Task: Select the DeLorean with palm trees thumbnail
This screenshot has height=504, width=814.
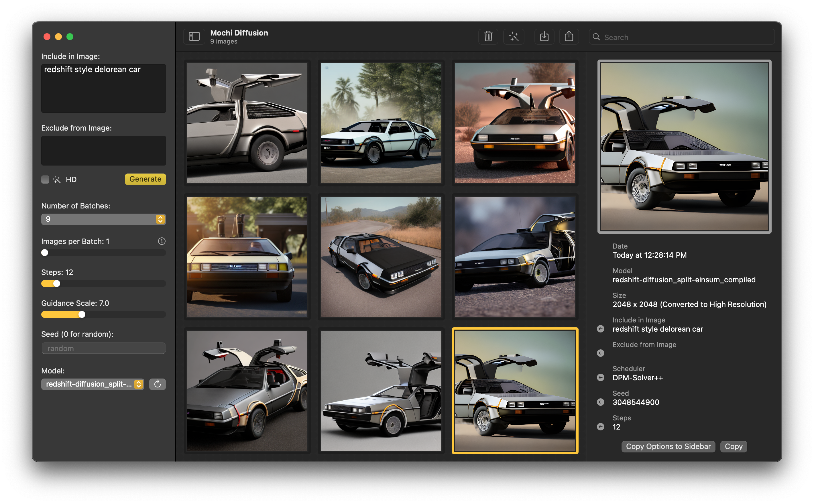Action: 381,123
